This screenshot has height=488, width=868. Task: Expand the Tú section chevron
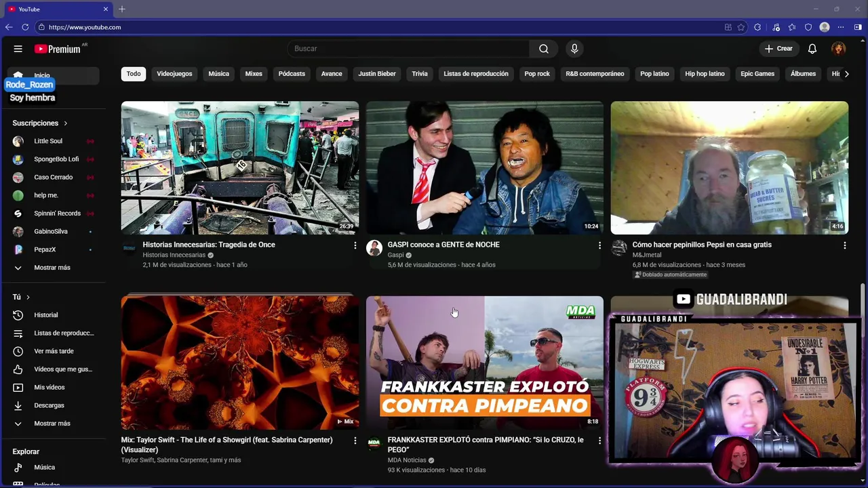[x=28, y=297]
